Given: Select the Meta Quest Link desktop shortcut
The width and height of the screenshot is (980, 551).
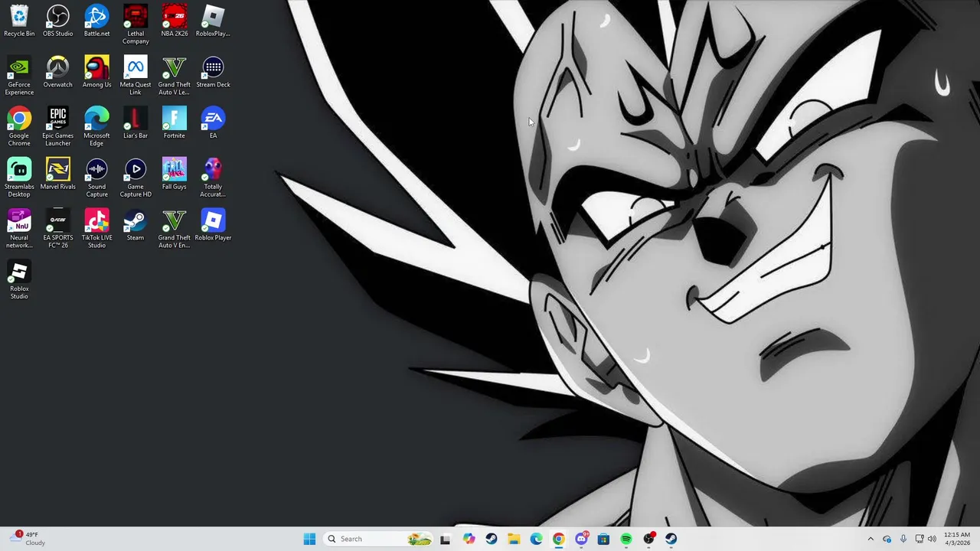Looking at the screenshot, I should pos(136,76).
